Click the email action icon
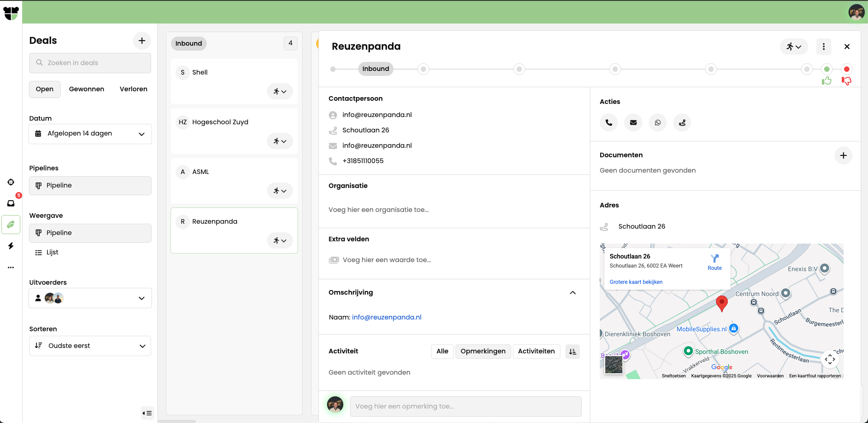The image size is (868, 423). 633,122
